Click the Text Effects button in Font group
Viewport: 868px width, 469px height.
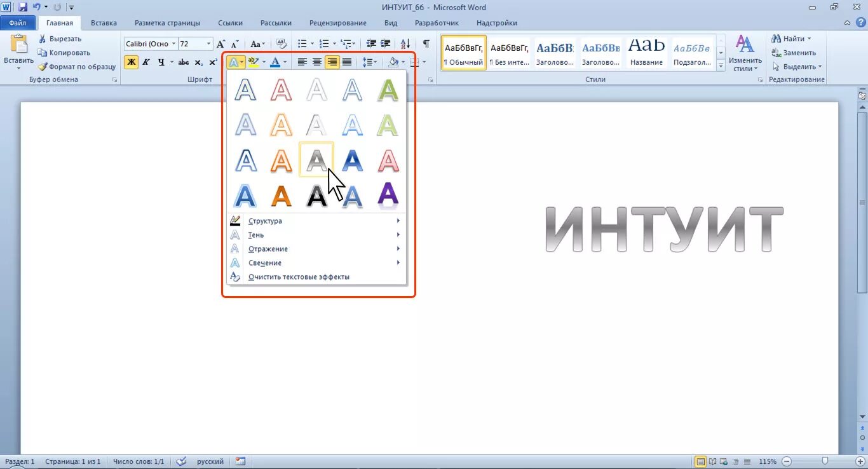[235, 62]
